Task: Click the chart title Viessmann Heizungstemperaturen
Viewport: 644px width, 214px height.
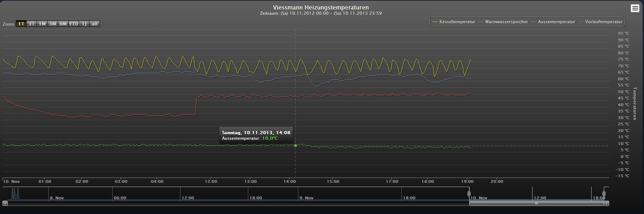Action: click(321, 7)
